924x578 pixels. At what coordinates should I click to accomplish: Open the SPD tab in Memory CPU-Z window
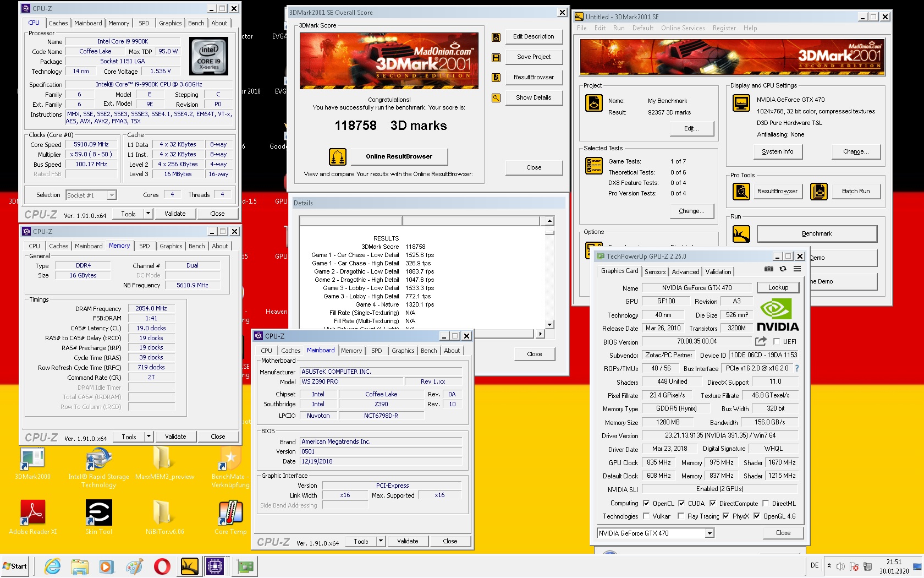145,246
